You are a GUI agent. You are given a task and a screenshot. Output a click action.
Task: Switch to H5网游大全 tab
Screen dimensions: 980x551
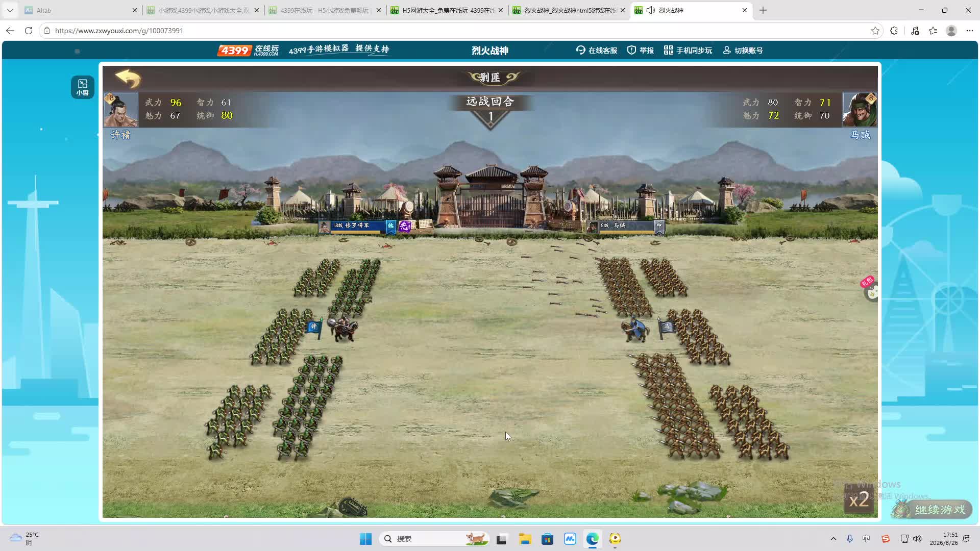(x=447, y=10)
